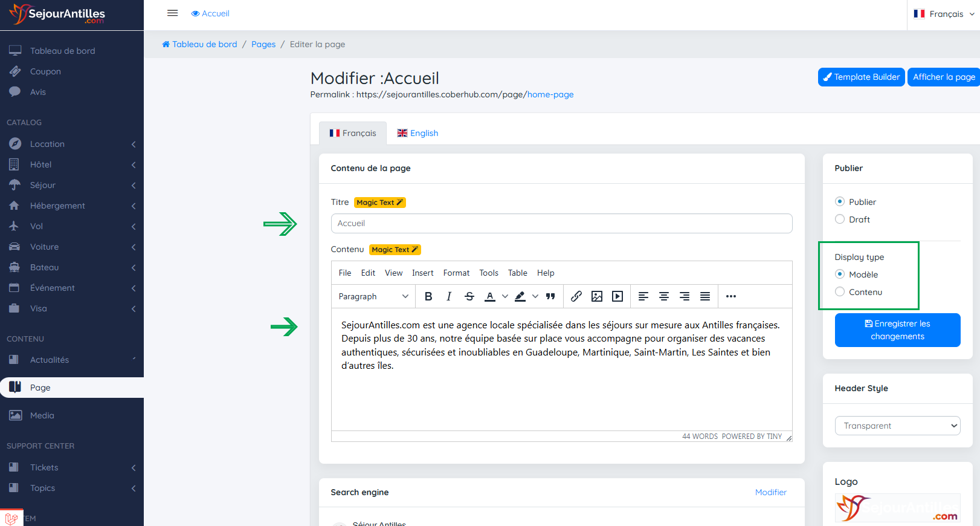Choose Contenu as display type
Viewport: 980px width, 526px height.
(x=840, y=292)
